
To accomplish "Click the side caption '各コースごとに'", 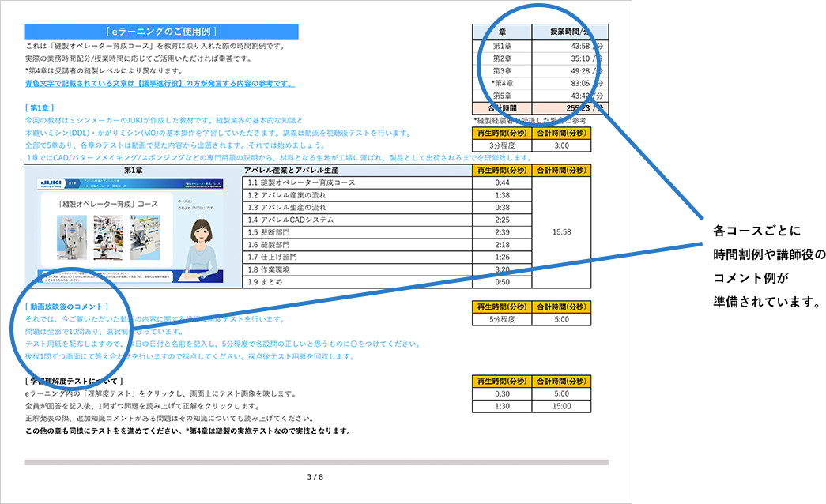I will pyautogui.click(x=757, y=231).
